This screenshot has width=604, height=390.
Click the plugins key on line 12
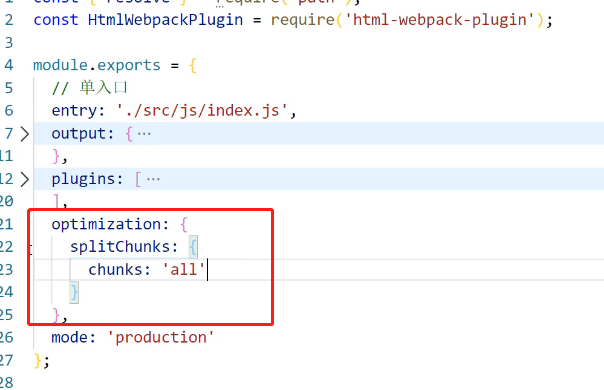click(x=84, y=179)
